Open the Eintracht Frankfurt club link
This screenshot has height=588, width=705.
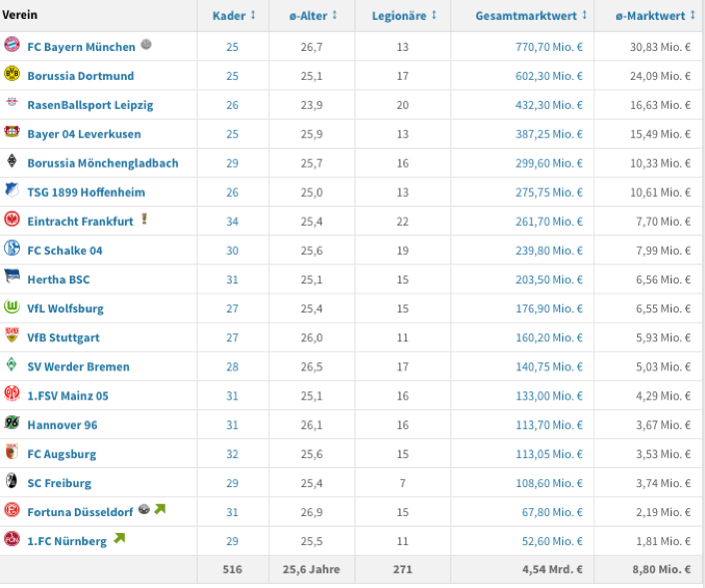(x=80, y=222)
